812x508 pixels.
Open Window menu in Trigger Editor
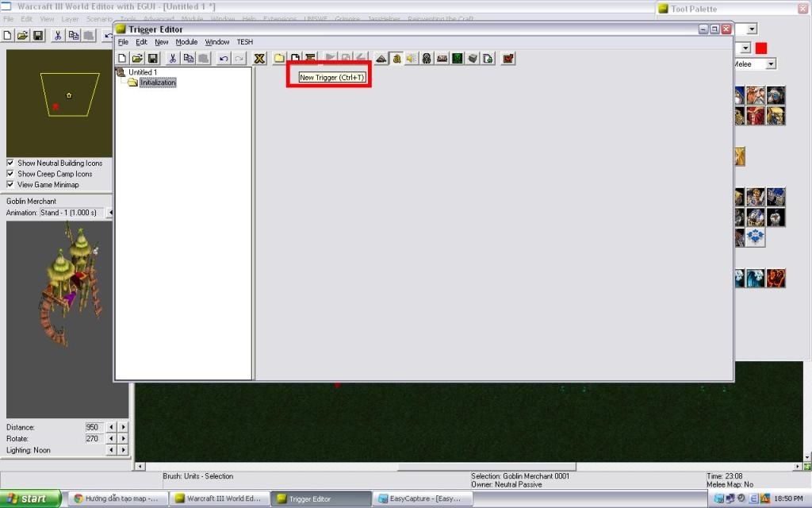217,42
